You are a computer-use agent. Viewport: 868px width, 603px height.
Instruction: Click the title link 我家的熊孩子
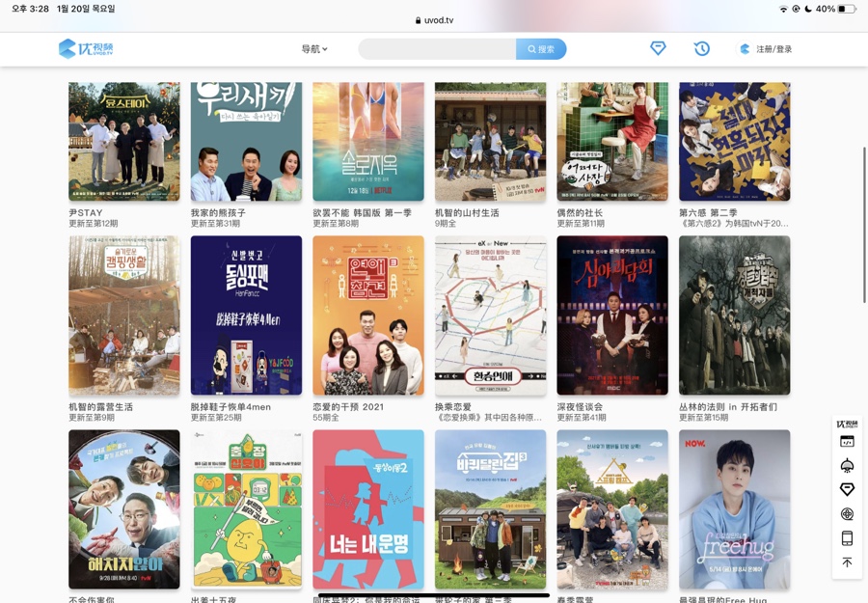pos(218,212)
